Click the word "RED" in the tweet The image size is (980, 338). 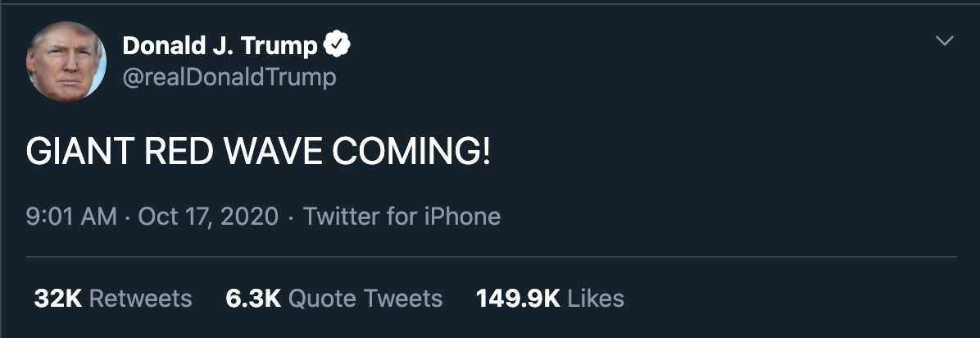[x=164, y=153]
